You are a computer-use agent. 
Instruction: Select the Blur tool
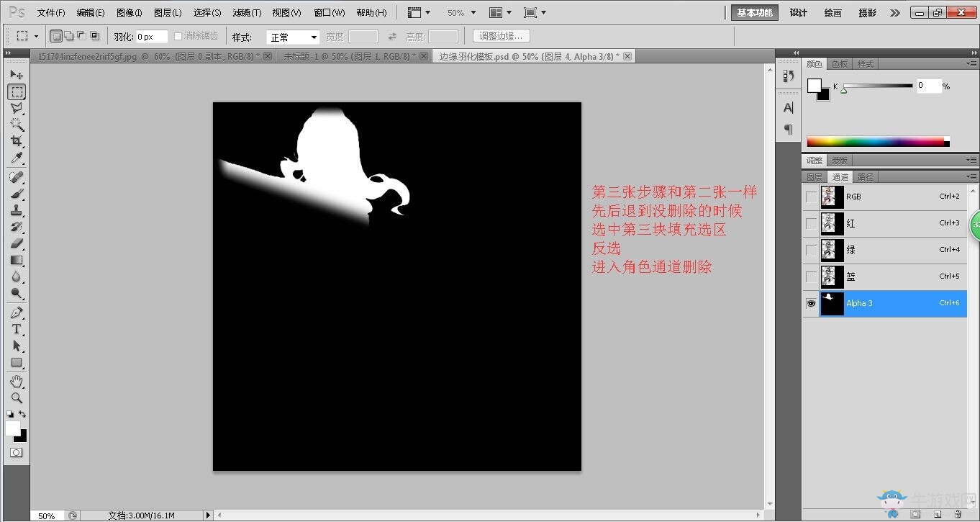(x=17, y=276)
